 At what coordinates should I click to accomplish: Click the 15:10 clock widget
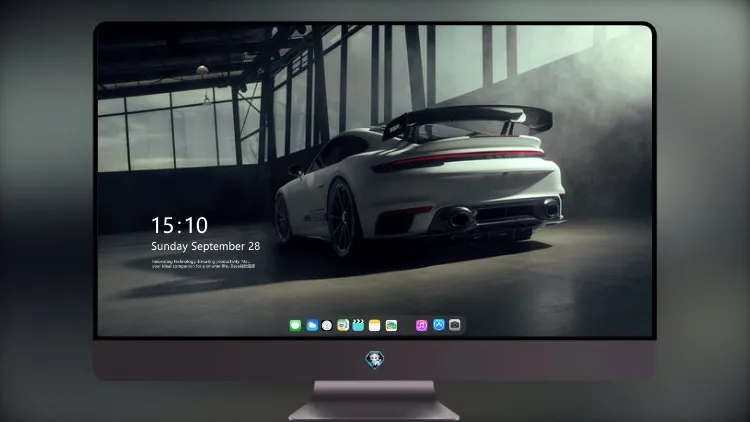(179, 225)
